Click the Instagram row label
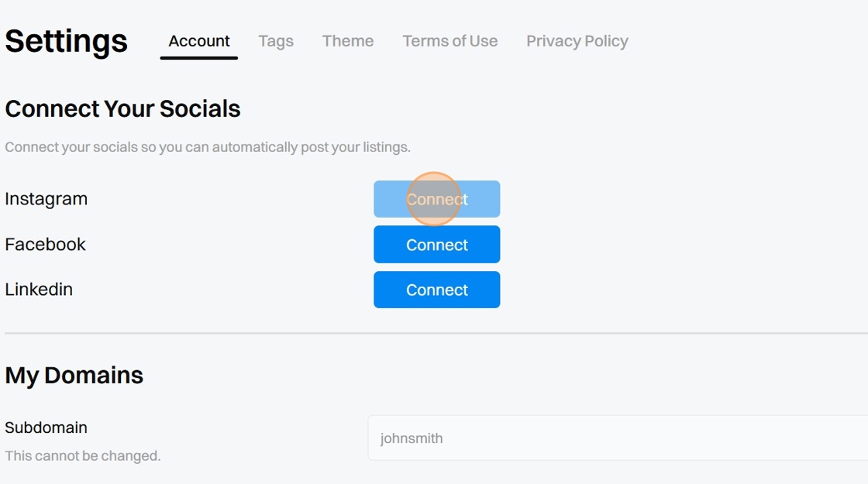Image resolution: width=868 pixels, height=484 pixels. [46, 199]
